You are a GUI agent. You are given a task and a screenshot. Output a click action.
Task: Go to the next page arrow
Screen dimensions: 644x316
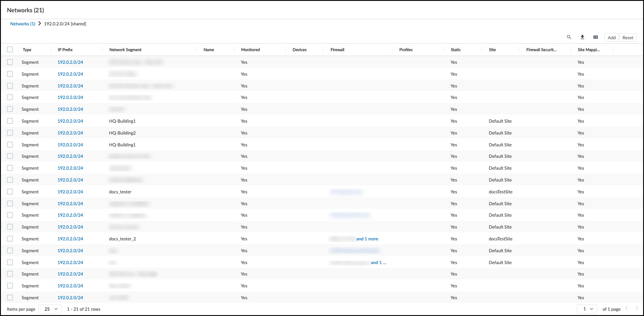click(x=637, y=309)
